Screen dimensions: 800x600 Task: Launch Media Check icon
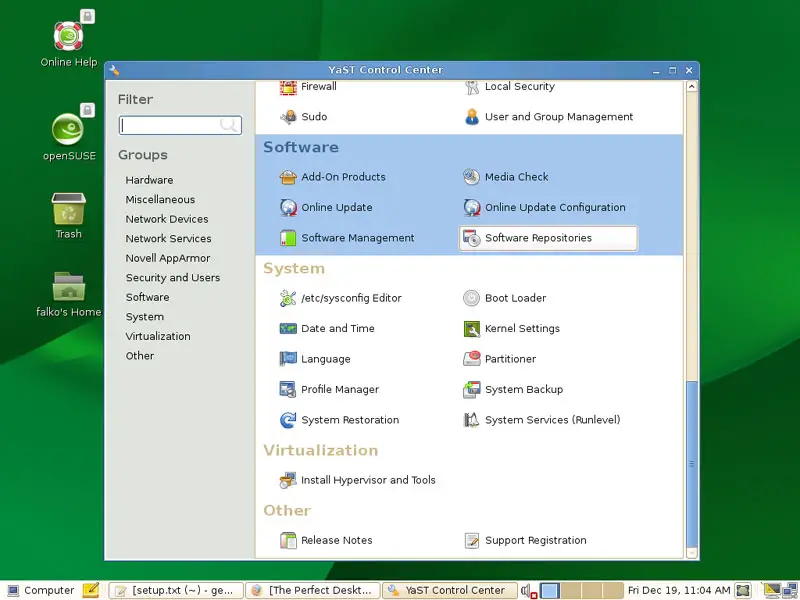(471, 177)
